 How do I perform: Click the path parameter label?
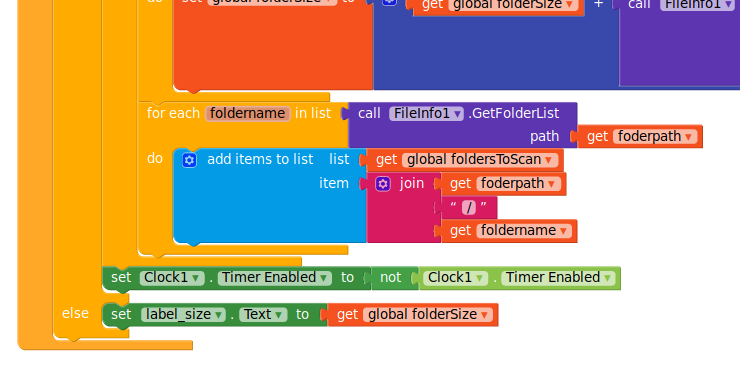coord(544,136)
